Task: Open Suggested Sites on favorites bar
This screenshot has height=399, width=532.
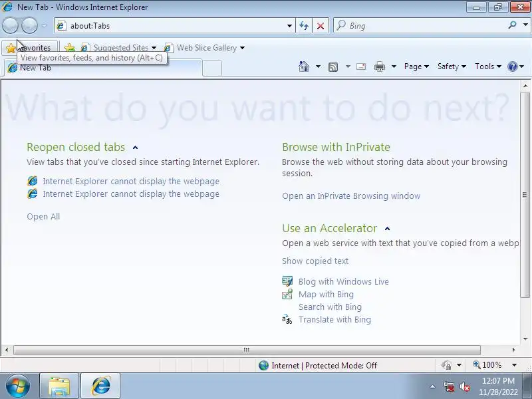Action: [119, 48]
